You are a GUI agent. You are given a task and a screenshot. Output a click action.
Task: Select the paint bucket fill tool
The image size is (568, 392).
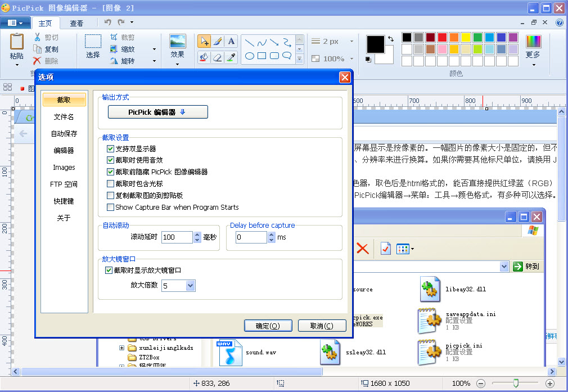[204, 57]
